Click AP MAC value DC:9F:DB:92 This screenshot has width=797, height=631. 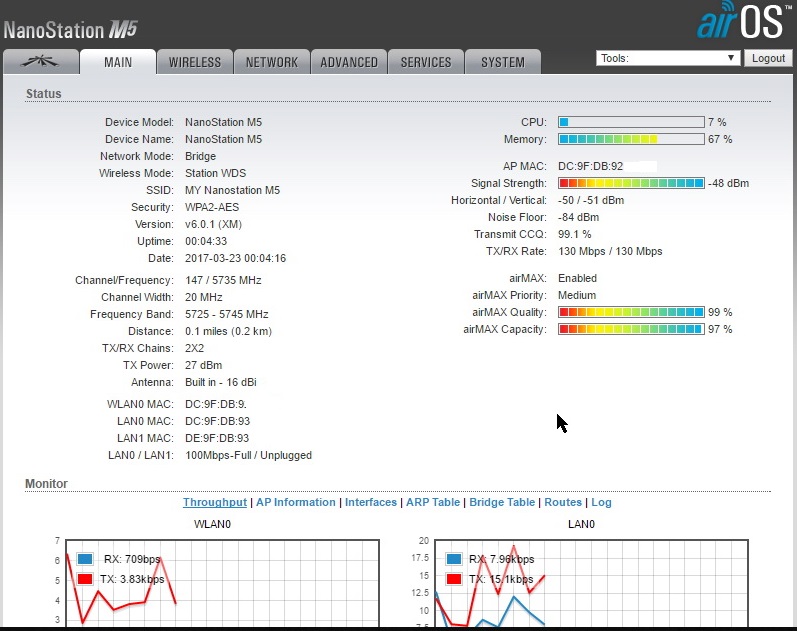tap(590, 166)
